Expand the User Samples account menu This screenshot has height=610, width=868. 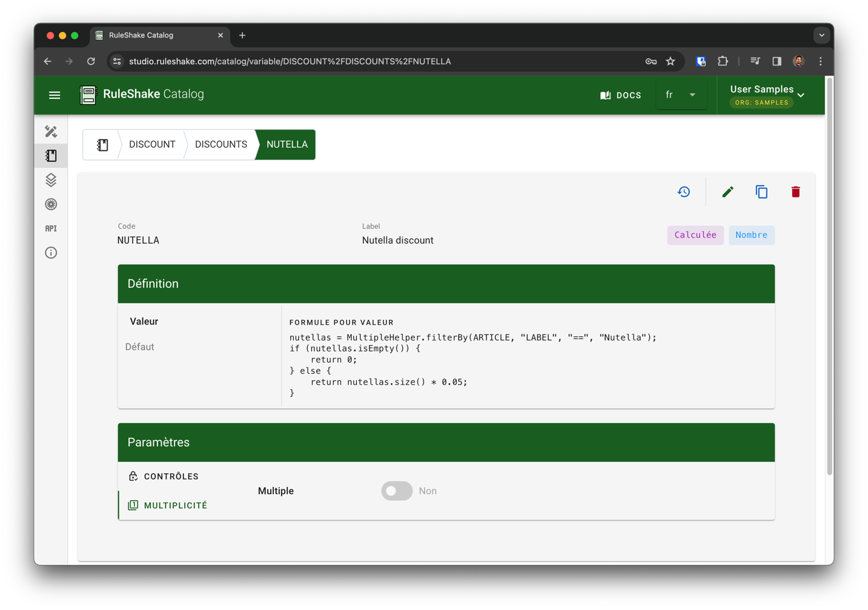pos(767,95)
